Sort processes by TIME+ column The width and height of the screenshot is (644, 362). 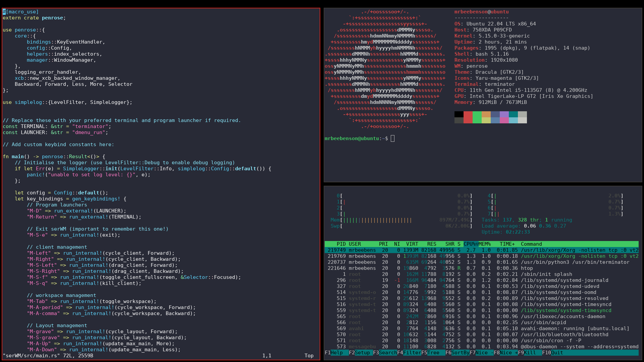pos(507,244)
